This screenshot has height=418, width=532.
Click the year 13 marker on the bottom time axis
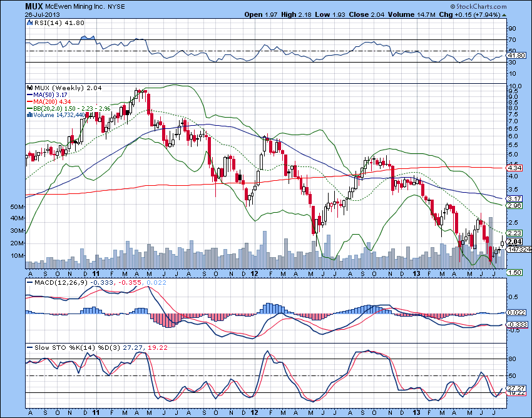point(416,413)
